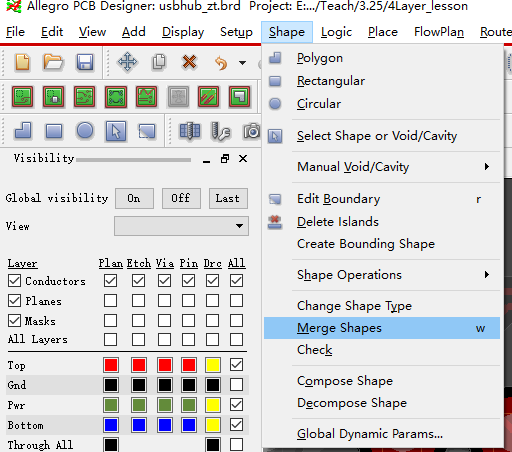Screen dimensions: 512x452
Task: Toggle Top layer All checkbox
Action: click(236, 365)
